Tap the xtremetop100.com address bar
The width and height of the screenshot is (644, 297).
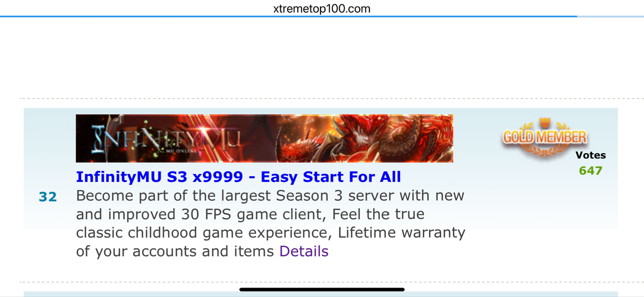322,8
